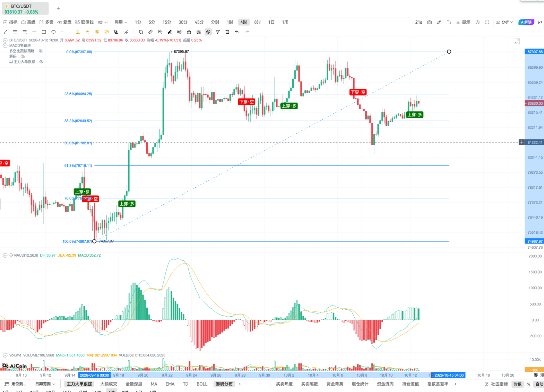Open the chart type candlestick dropdown
The height and width of the screenshot is (392, 544).
coord(103,22)
